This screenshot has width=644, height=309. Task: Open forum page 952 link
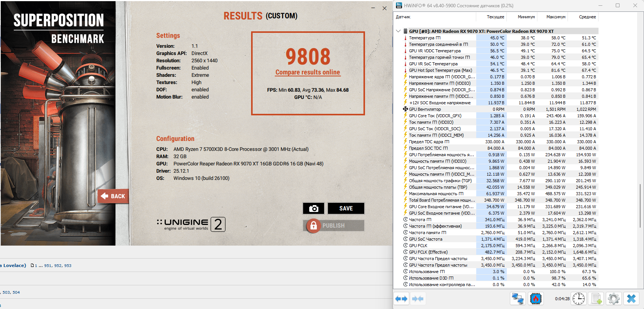tap(58, 265)
